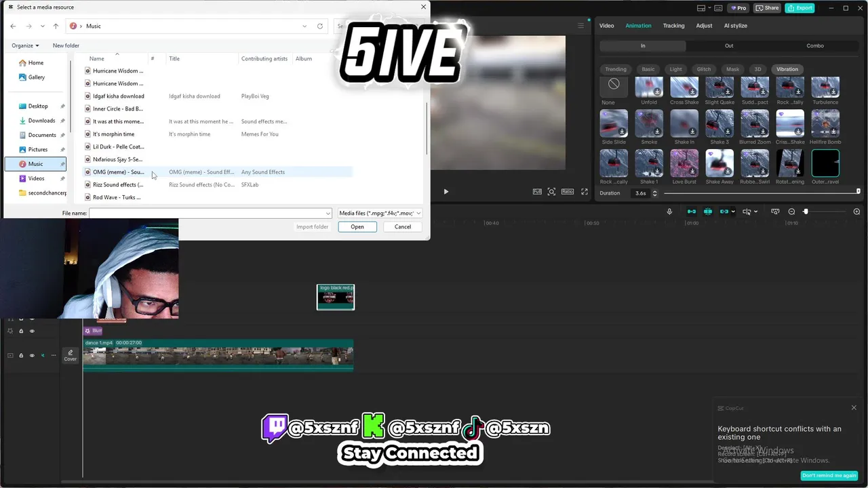Switch to the AI stylize tab
868x488 pixels.
point(735,26)
